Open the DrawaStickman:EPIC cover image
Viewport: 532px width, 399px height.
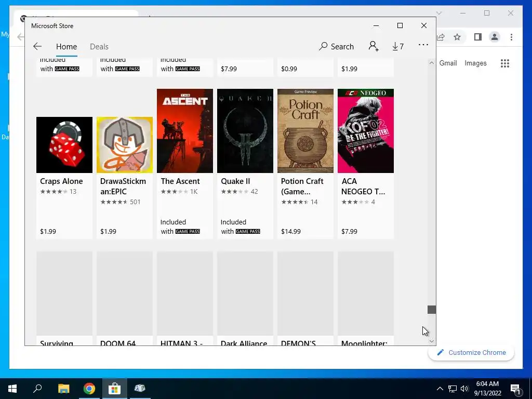click(125, 145)
